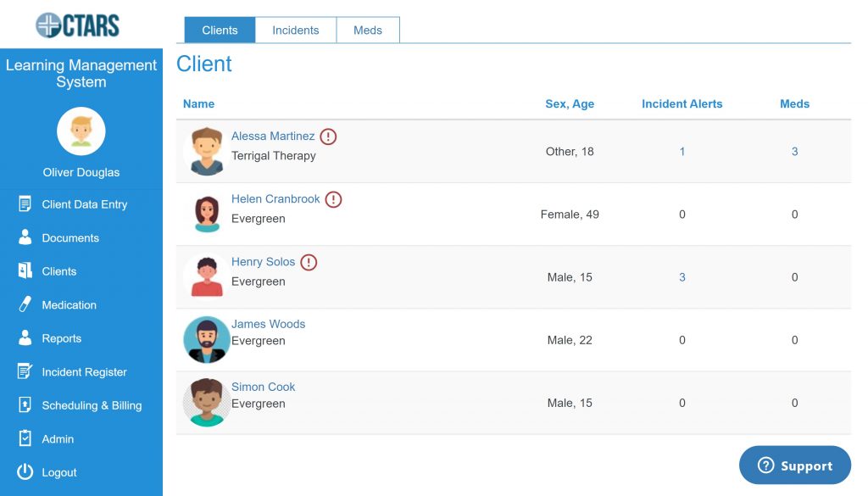Select the Clients tab
Image resolution: width=868 pixels, height=496 pixels.
[220, 31]
